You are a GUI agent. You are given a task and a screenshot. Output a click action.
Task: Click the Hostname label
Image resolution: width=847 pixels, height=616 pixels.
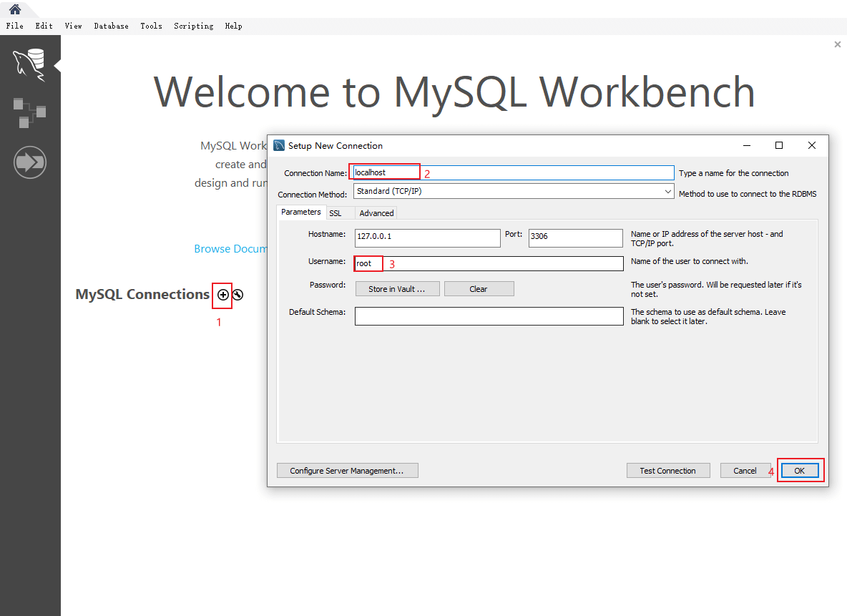(327, 234)
